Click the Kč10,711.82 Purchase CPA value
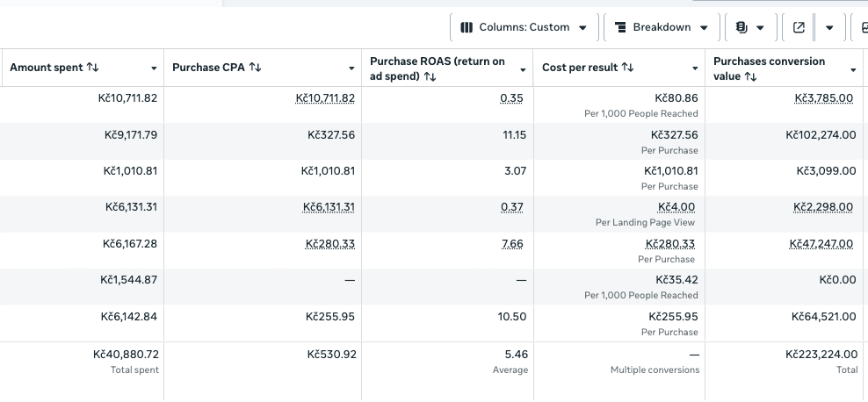This screenshot has width=868, height=402. (325, 98)
